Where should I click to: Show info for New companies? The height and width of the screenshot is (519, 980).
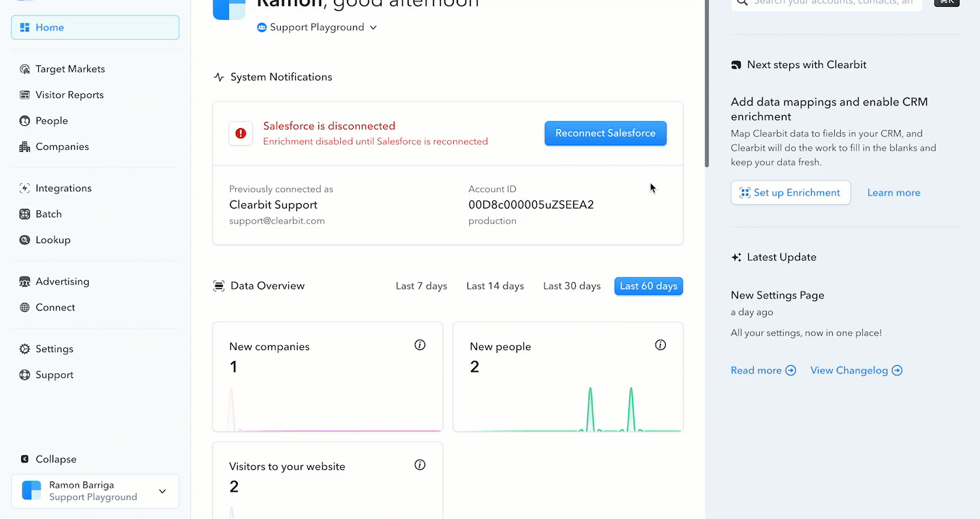click(420, 345)
